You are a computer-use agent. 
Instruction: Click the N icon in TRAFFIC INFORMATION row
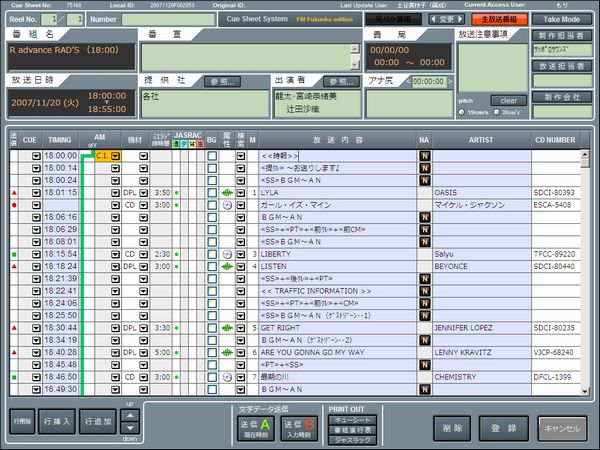coord(424,291)
